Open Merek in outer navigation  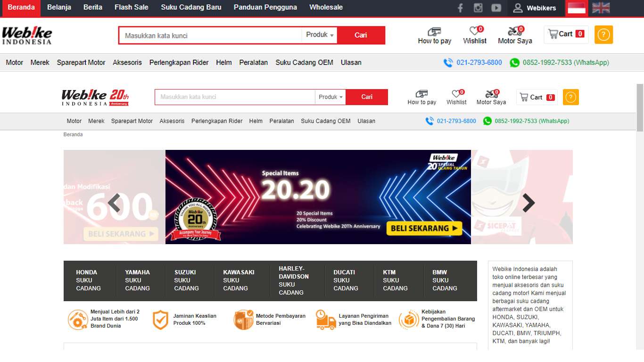[x=40, y=62]
